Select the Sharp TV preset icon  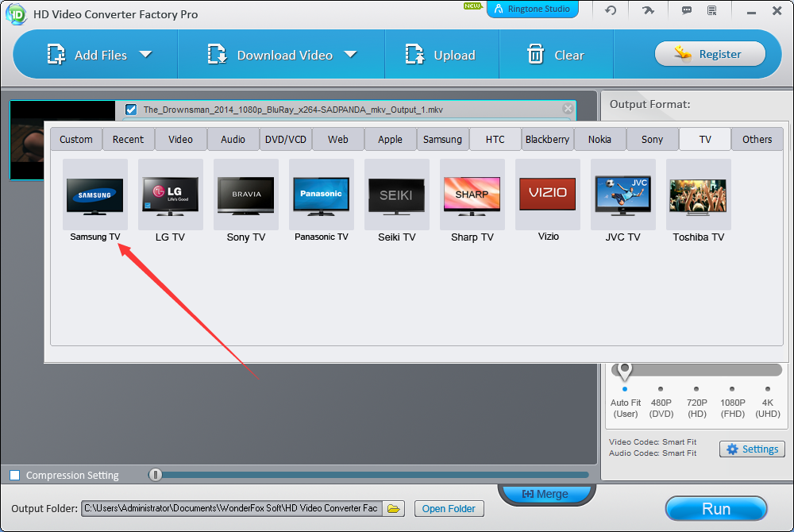(x=472, y=195)
